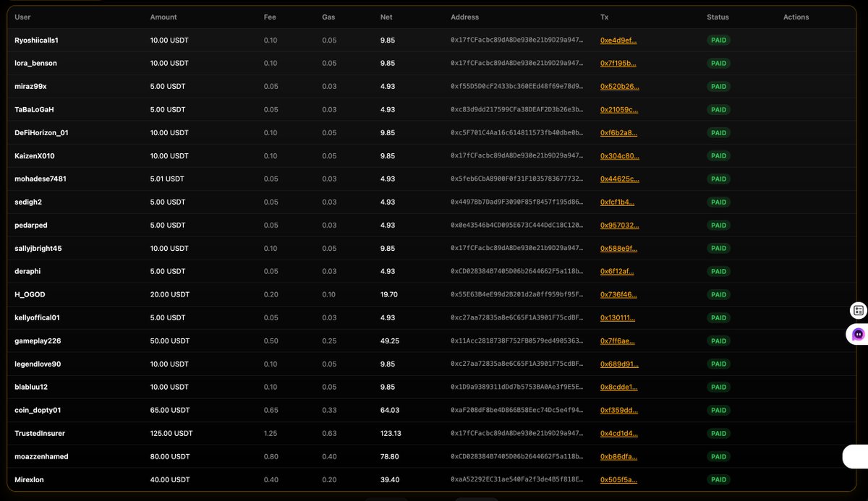Viewport: 868px width, 501px height.
Task: Select the Status column header
Action: 718,17
